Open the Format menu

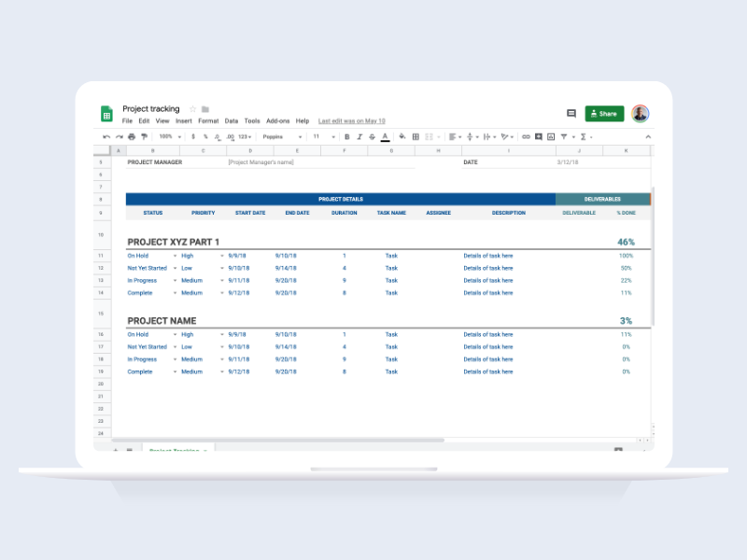click(x=207, y=120)
